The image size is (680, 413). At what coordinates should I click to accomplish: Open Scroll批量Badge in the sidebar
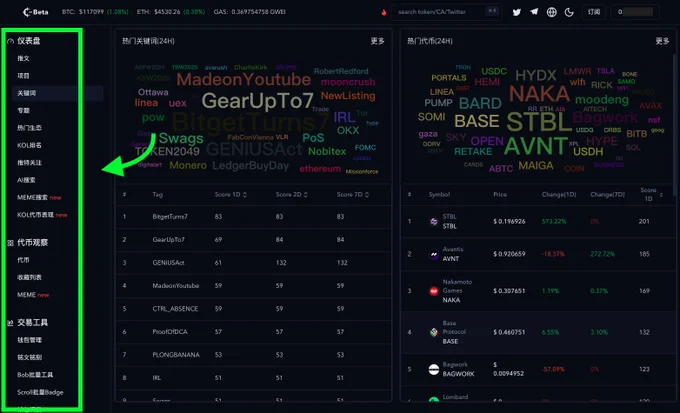pyautogui.click(x=40, y=392)
